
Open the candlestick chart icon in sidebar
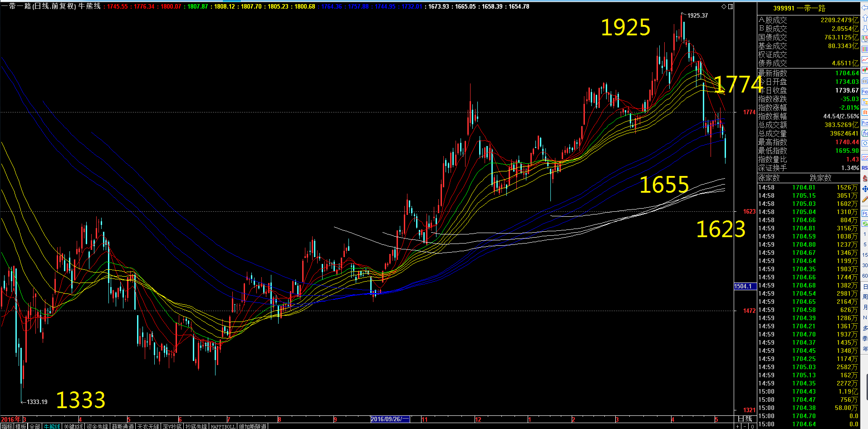(x=864, y=70)
